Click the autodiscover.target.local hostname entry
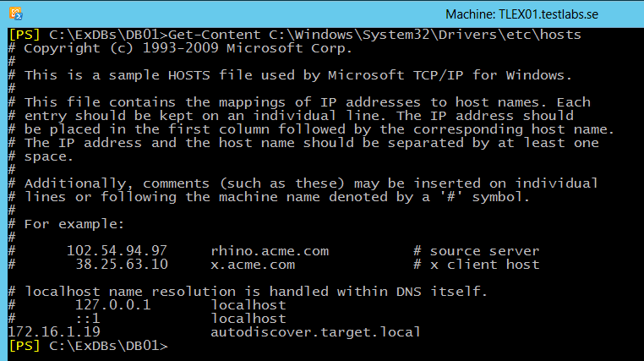 click(x=315, y=331)
